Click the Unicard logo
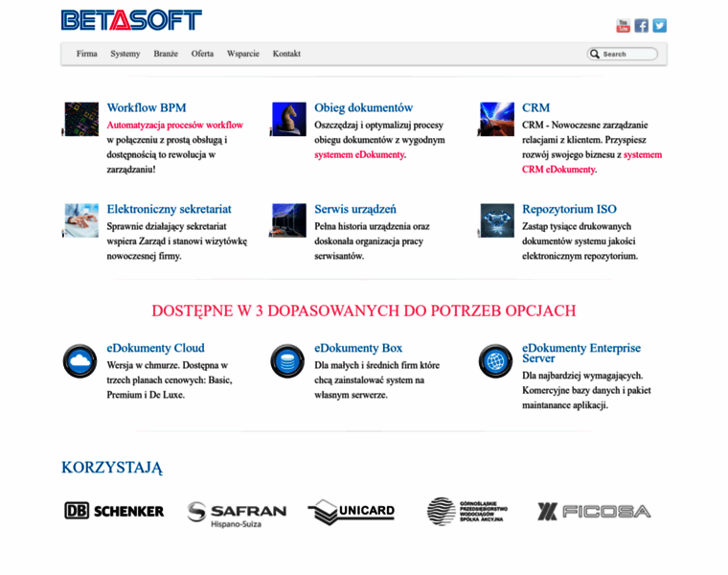The height and width of the screenshot is (575, 728). click(x=351, y=512)
